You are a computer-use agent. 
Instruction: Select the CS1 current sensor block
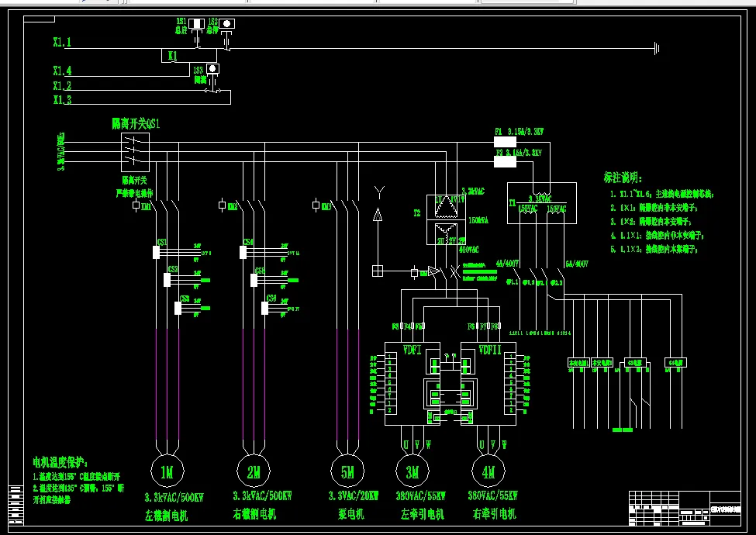156,252
